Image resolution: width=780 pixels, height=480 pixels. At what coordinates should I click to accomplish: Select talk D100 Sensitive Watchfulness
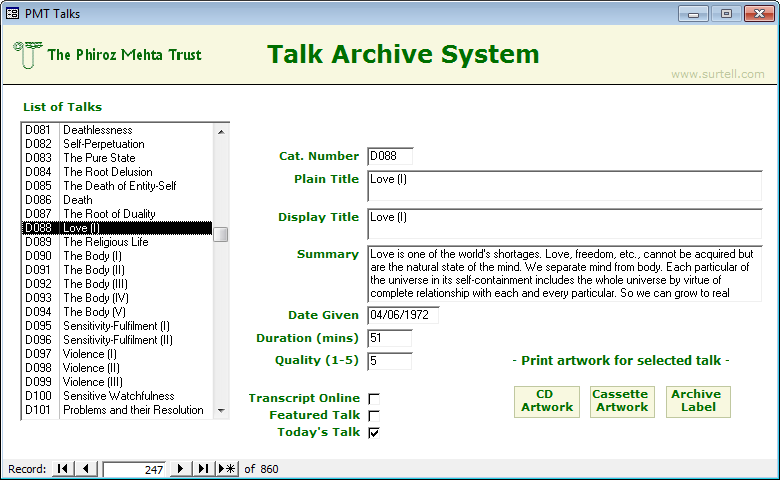(117, 396)
